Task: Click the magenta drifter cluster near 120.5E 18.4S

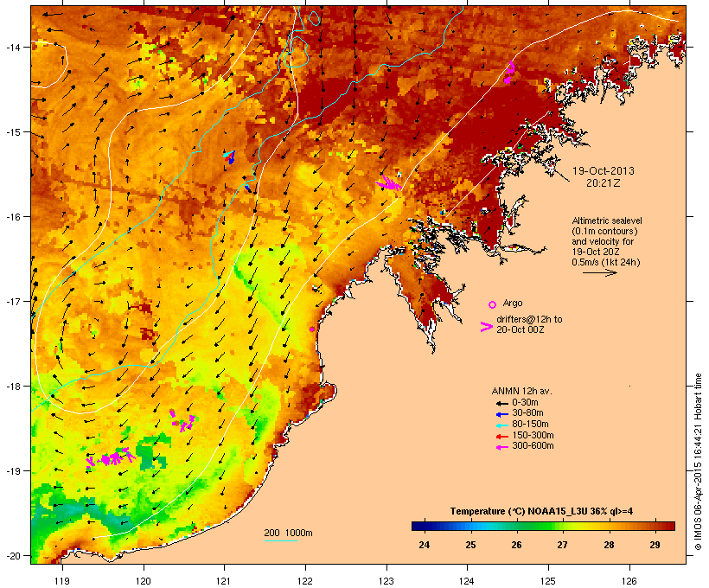Action: (182, 421)
